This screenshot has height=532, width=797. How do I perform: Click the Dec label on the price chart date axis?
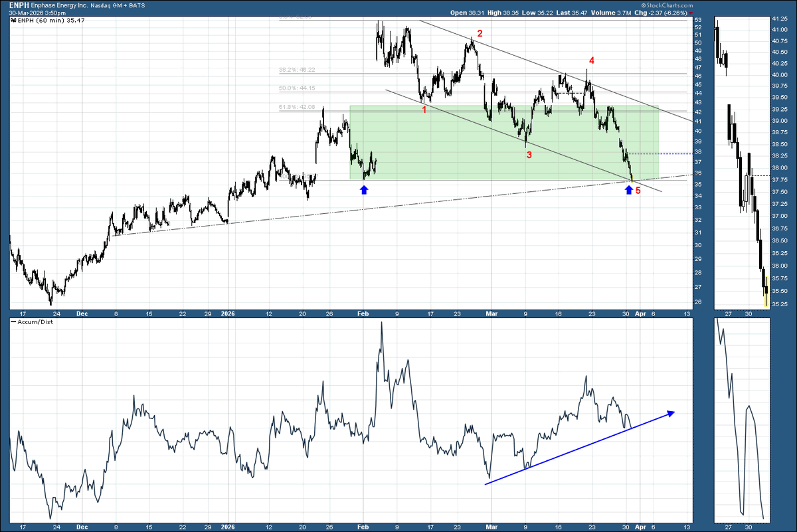point(84,312)
